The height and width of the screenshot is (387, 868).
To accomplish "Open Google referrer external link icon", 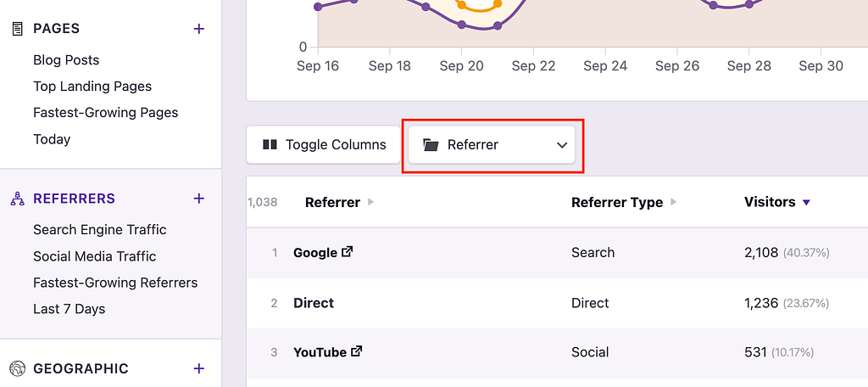I will coord(348,252).
